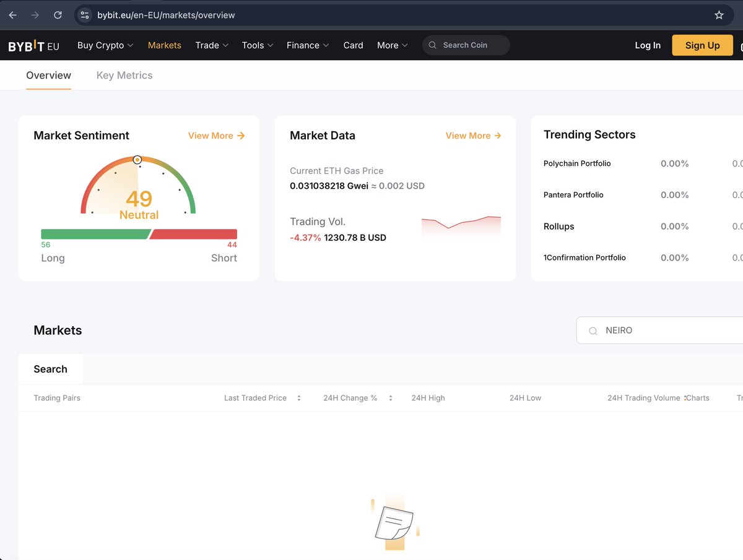Open the Tools dropdown menu

point(257,45)
